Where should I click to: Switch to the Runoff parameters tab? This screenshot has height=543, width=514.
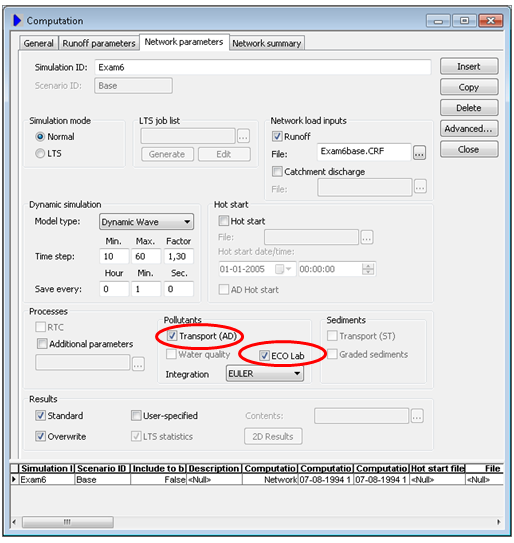point(99,43)
